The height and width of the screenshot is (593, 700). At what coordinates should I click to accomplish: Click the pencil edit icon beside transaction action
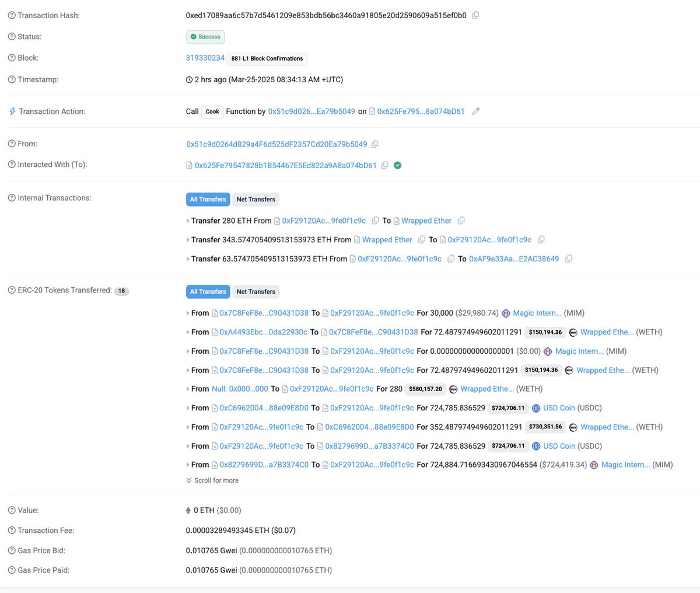tap(476, 111)
